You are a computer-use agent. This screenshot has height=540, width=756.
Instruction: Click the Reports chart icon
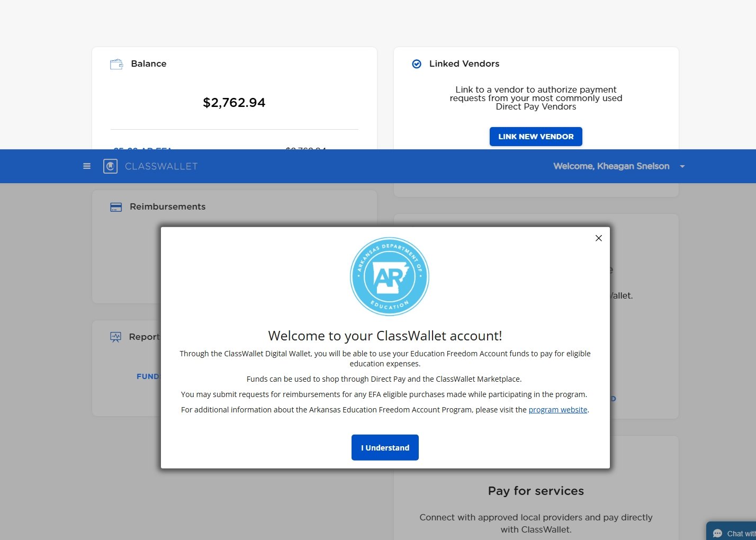(x=115, y=337)
